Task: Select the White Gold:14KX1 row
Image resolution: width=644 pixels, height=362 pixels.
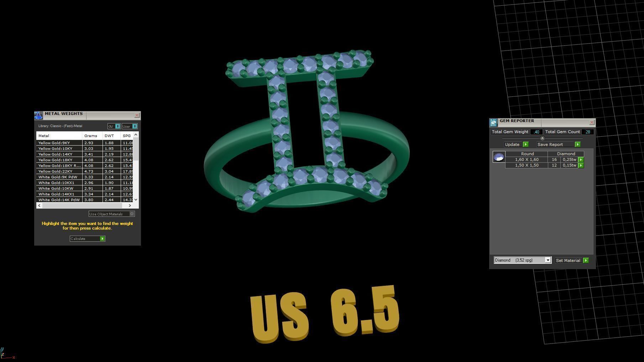Action: (x=85, y=194)
